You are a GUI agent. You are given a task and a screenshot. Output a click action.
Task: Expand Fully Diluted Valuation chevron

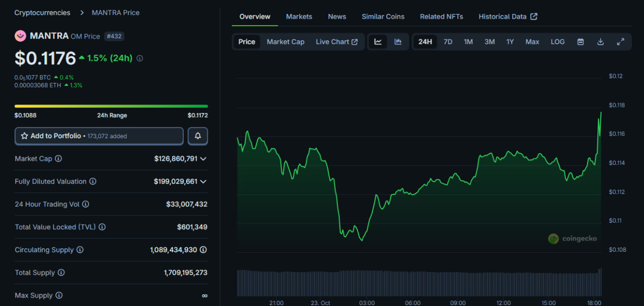[x=203, y=181]
